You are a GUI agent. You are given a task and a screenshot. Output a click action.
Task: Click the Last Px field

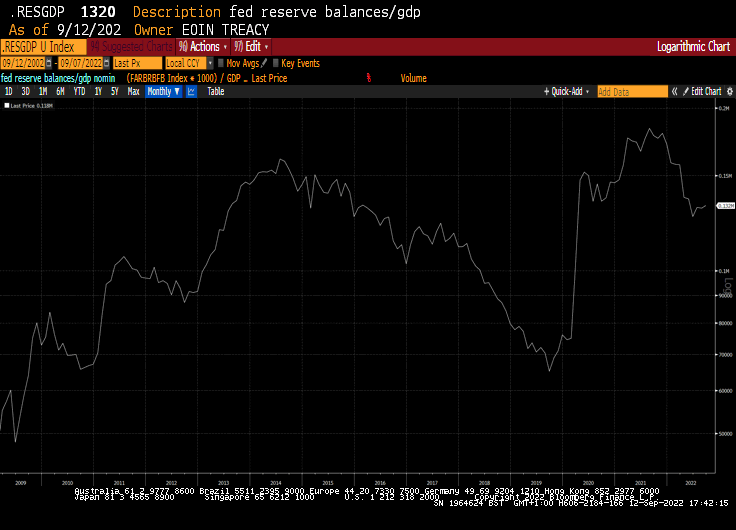[137, 63]
